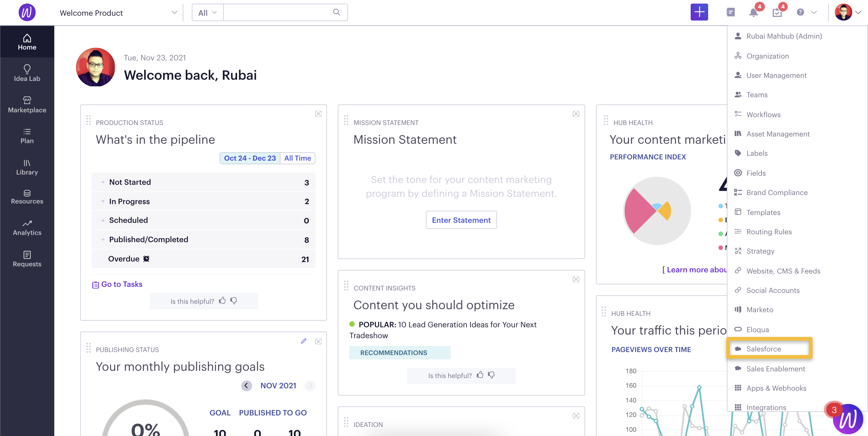Go to Home in the sidebar

coord(27,42)
